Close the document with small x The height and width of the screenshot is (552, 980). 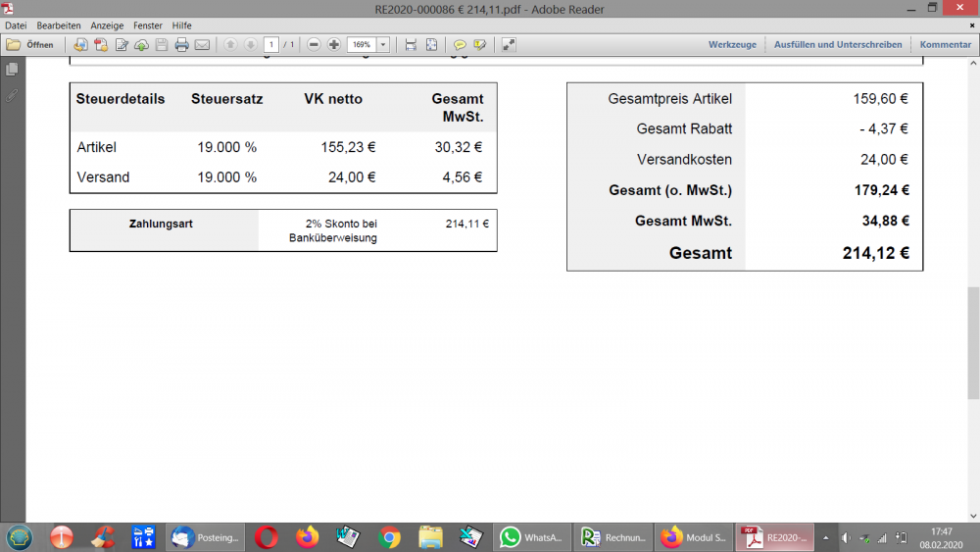click(972, 25)
